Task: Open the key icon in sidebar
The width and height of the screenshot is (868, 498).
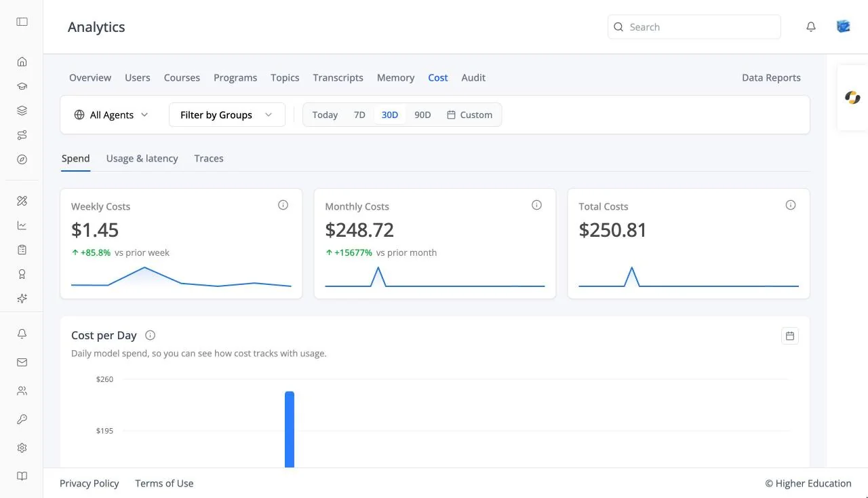Action: [x=22, y=419]
